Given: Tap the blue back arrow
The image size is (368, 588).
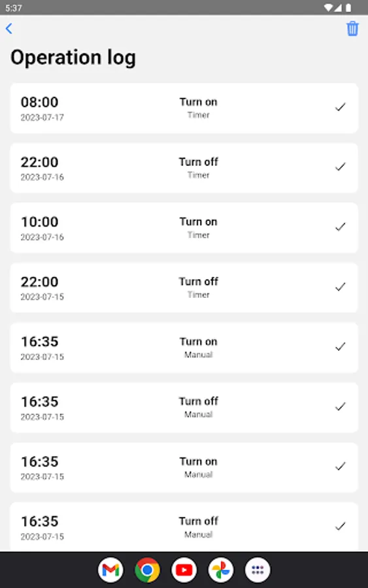Looking at the screenshot, I should (9, 29).
